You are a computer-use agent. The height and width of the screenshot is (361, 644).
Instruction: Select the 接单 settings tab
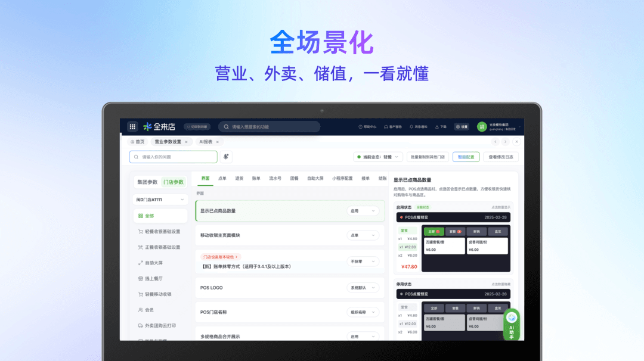pyautogui.click(x=366, y=179)
